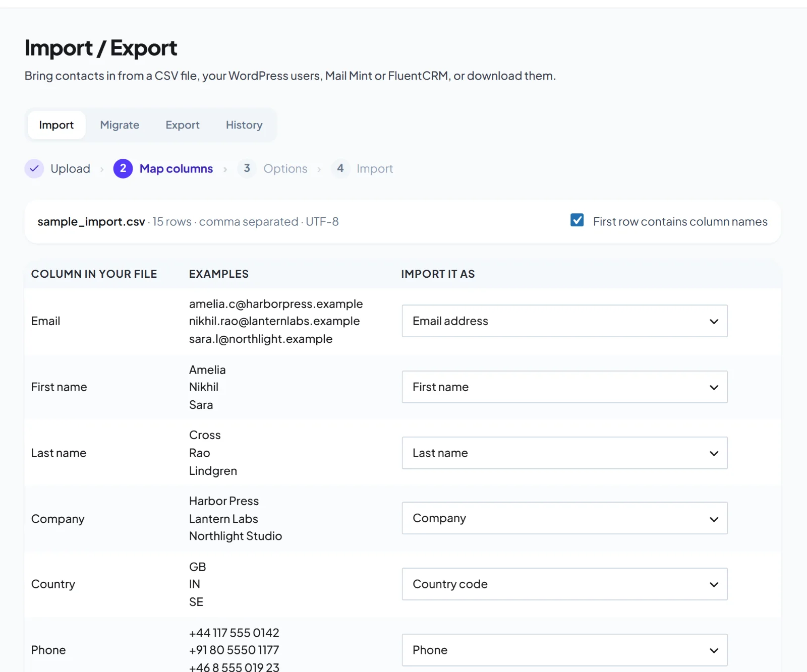This screenshot has width=807, height=672.
Task: Click the sample_import.csv file name
Action: pos(91,222)
